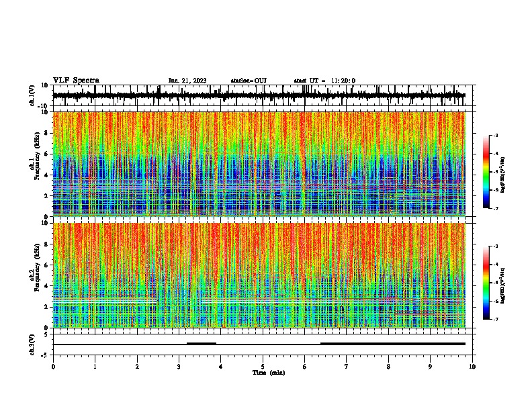Click the ch.1 PSD color bar
532x411 pixels.
coord(486,171)
